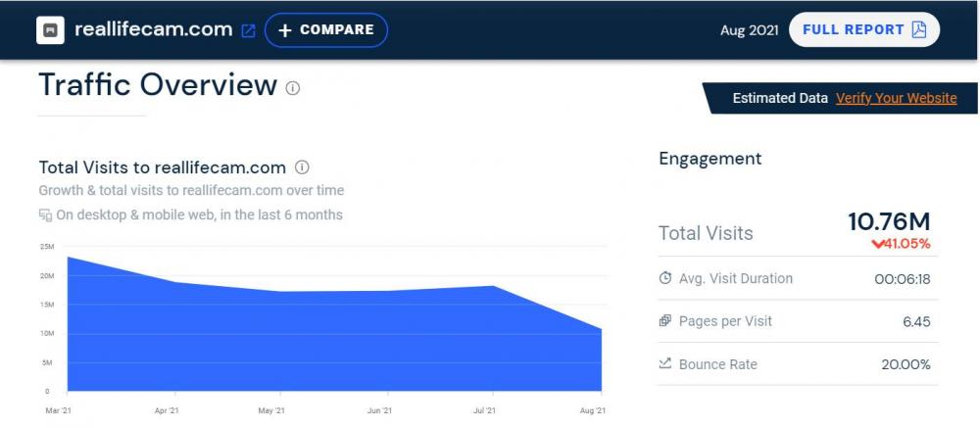The image size is (980, 428).
Task: Click the PDF icon in Full Report
Action: tap(918, 29)
